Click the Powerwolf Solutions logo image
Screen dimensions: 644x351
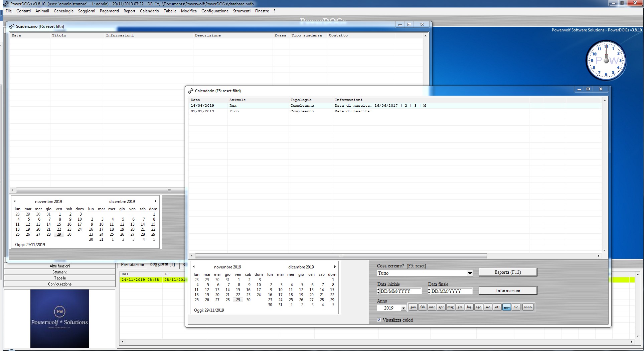(x=59, y=319)
